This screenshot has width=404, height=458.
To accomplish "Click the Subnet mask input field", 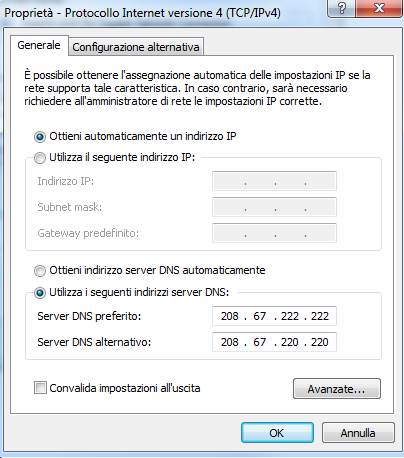I will (x=274, y=207).
